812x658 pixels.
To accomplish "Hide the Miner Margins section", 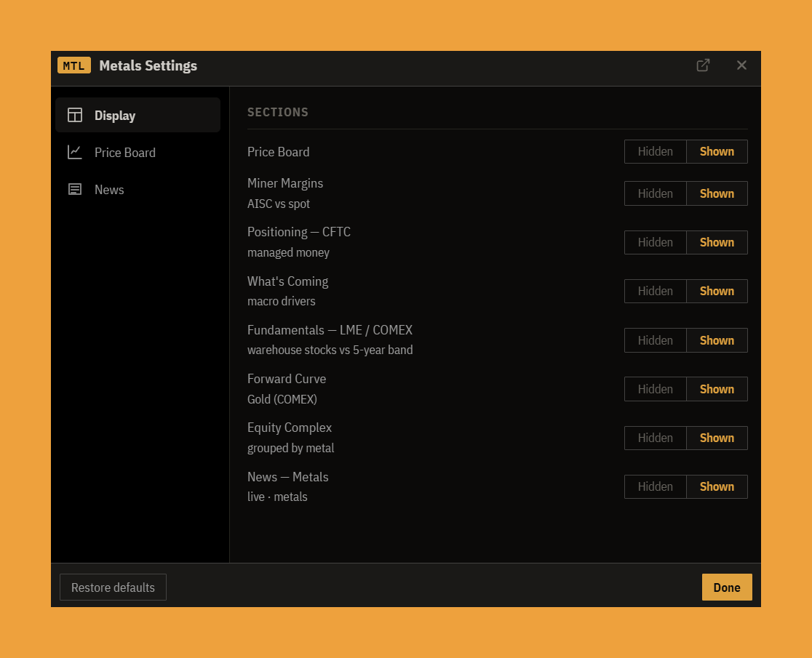I will (x=655, y=193).
